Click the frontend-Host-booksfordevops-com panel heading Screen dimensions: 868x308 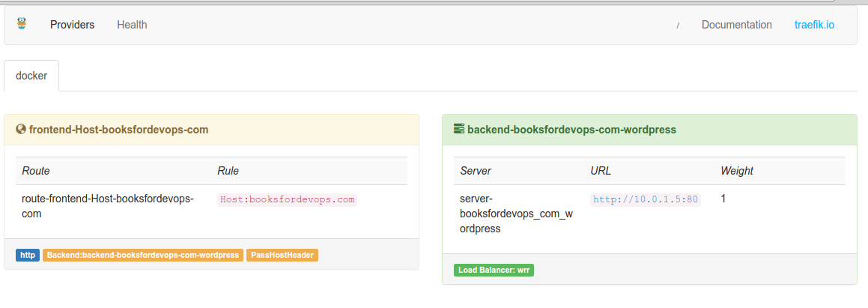coord(118,130)
